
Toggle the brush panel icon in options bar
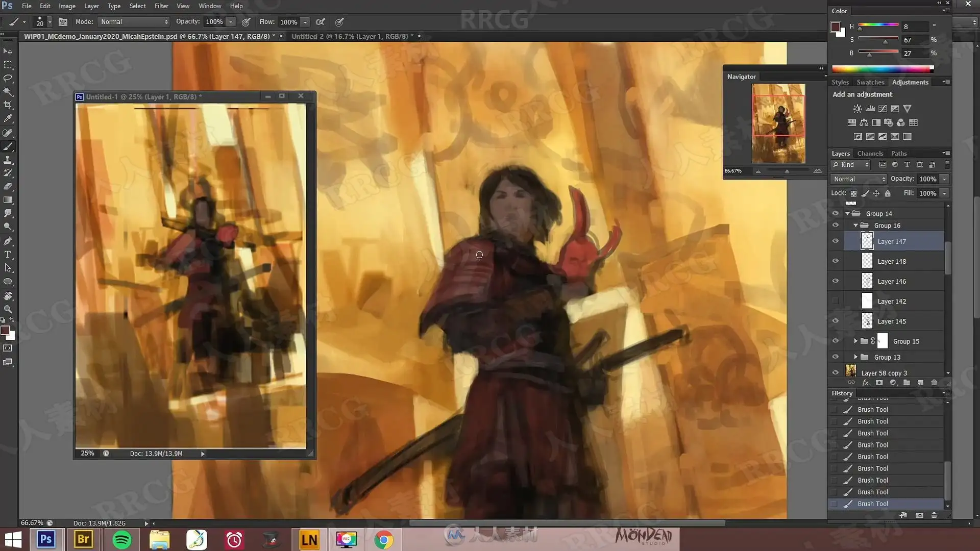(63, 22)
